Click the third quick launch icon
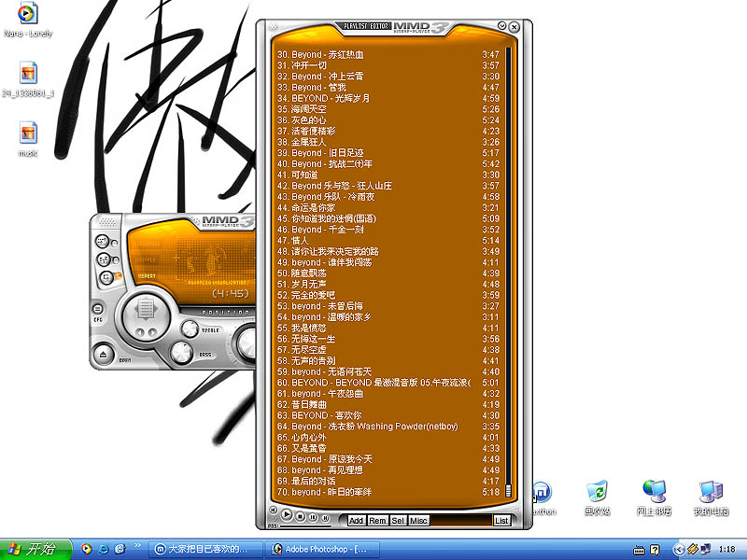The image size is (747, 560). click(x=120, y=549)
